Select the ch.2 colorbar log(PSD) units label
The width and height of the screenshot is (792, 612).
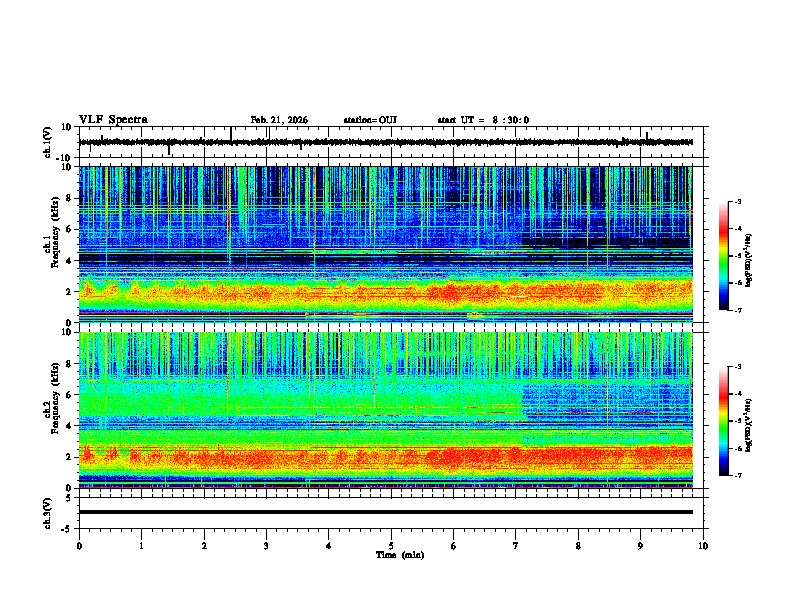pyautogui.click(x=749, y=425)
